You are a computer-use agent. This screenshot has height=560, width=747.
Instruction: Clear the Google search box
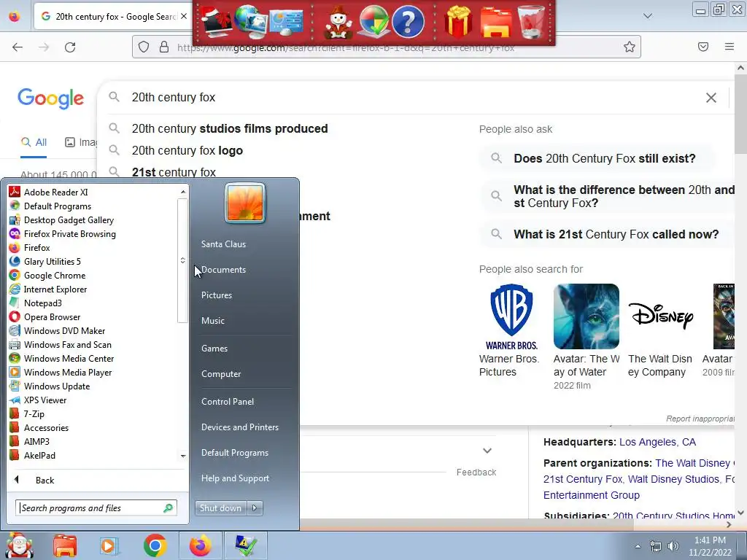[711, 98]
